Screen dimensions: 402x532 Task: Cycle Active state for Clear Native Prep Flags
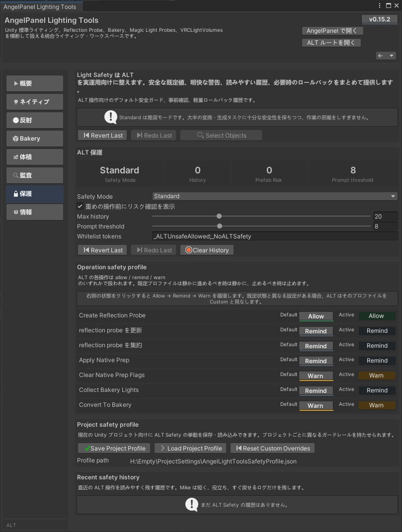(x=377, y=376)
